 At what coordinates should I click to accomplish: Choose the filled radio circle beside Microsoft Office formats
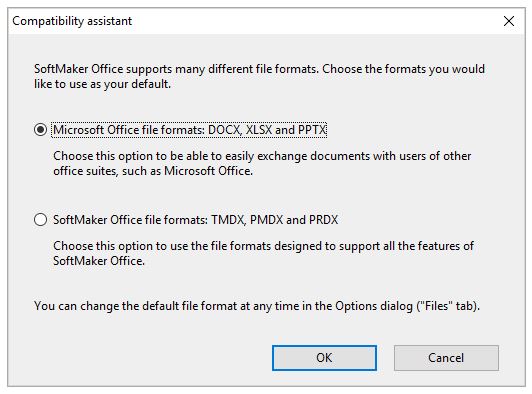click(x=40, y=130)
